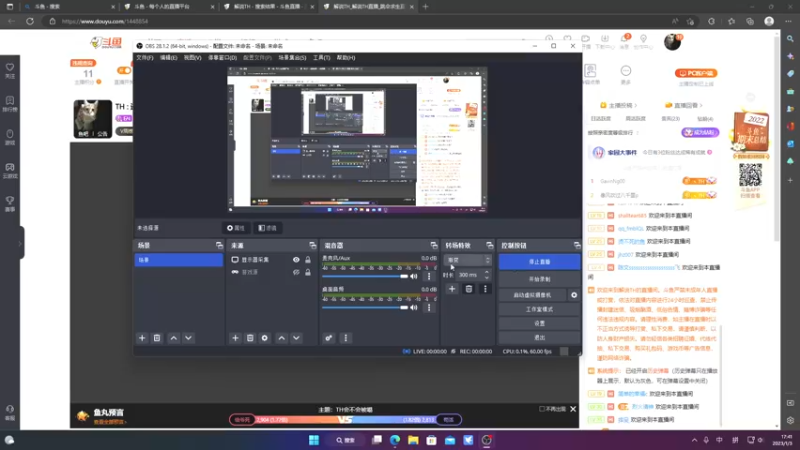Mute the 桌面音频 audio channel
The width and height of the screenshot is (800, 450).
click(x=414, y=307)
